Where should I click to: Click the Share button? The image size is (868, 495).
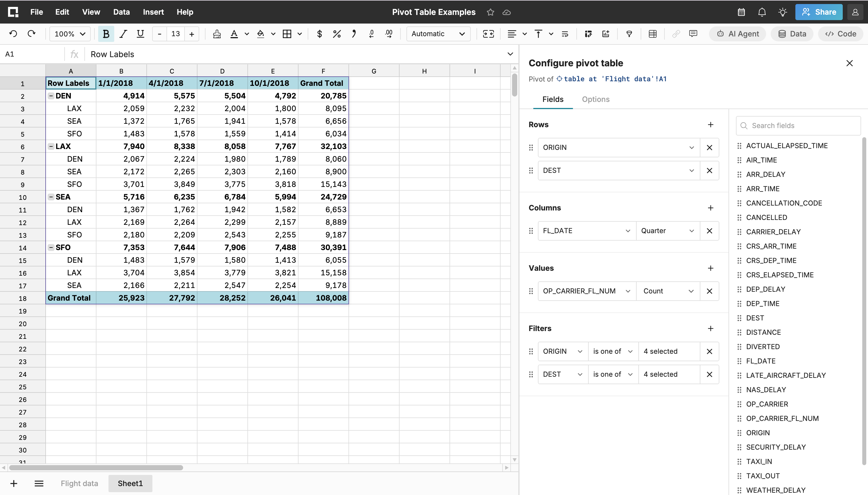tap(819, 12)
